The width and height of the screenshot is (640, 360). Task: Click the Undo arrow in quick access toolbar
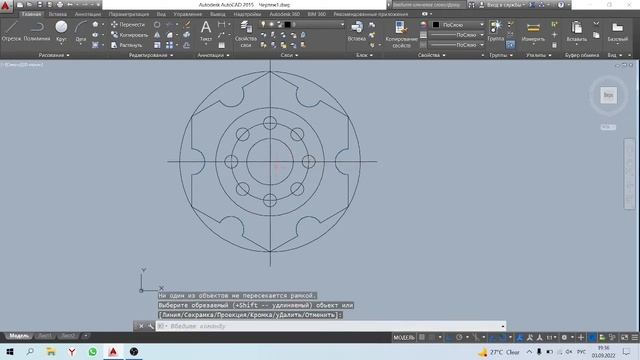coord(70,5)
